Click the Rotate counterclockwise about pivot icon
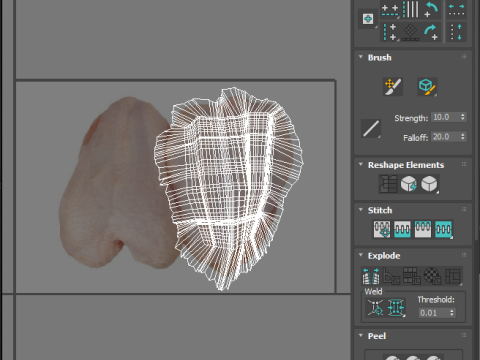Image resolution: width=480 pixels, height=360 pixels. pos(431,9)
